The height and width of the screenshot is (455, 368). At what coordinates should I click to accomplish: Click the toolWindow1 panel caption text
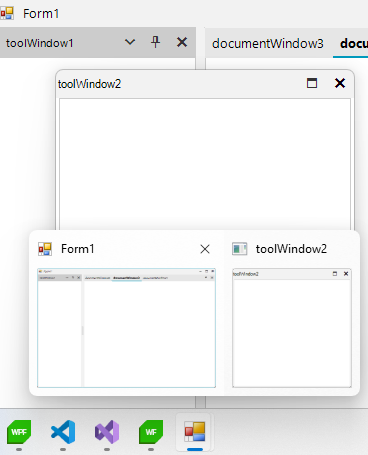[x=39, y=43]
